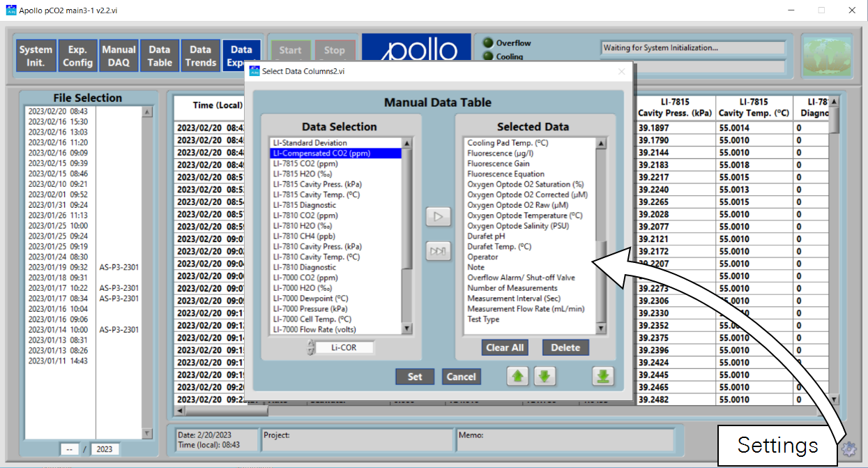Select 'LI-7000 Dewpoint (ºC)' in Data Selection
The height and width of the screenshot is (468, 868).
[x=336, y=299]
